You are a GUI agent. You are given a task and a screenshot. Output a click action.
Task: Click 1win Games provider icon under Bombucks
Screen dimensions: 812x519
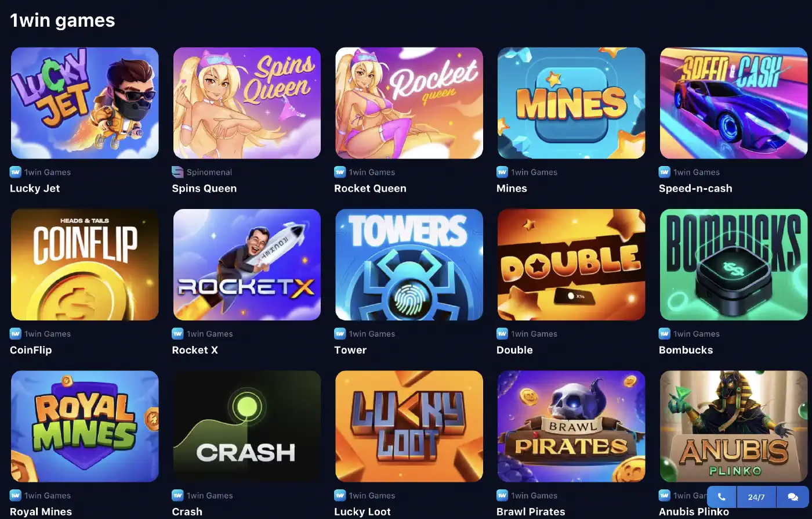[665, 334]
